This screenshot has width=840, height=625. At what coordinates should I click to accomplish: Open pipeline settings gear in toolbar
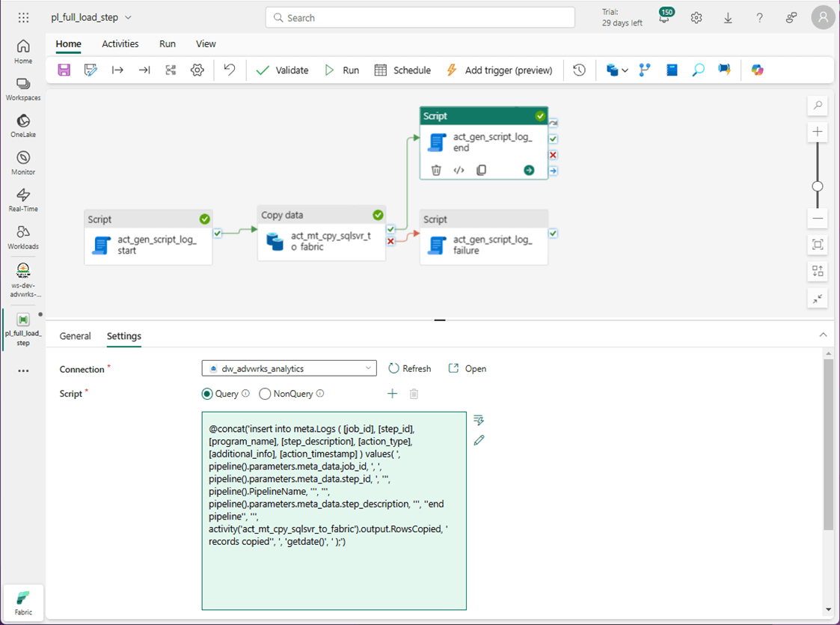coord(197,70)
